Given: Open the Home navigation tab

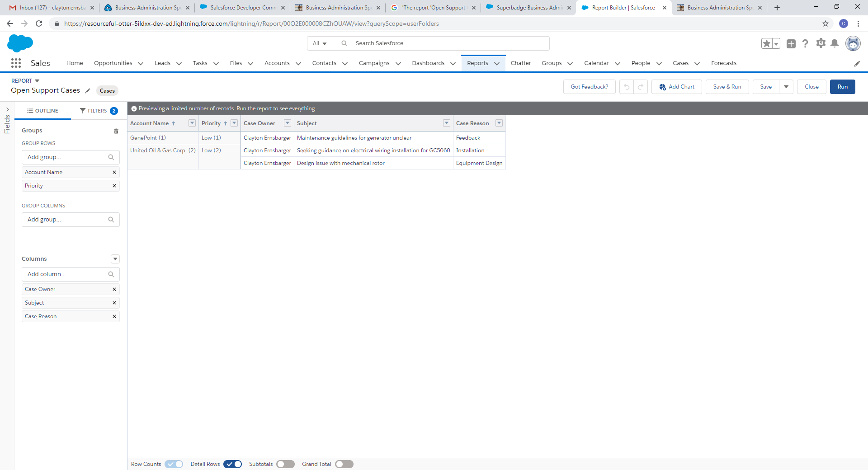Looking at the screenshot, I should click(x=75, y=63).
